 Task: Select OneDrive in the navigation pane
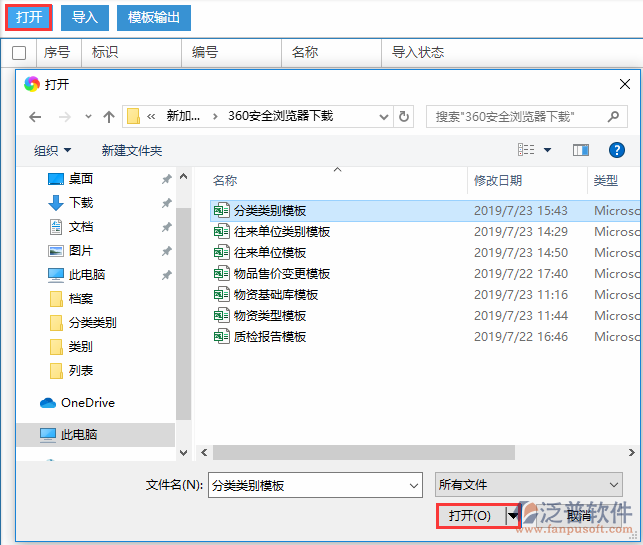87,403
